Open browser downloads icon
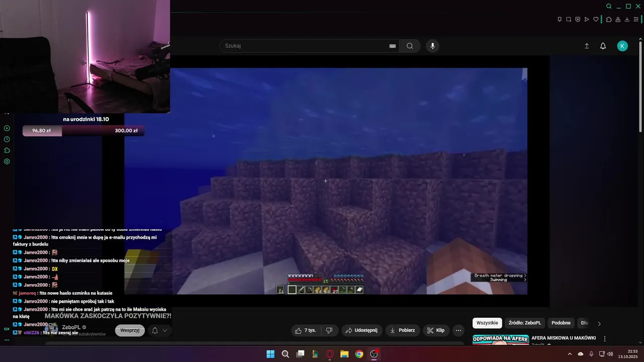644x362 pixels. click(627, 20)
